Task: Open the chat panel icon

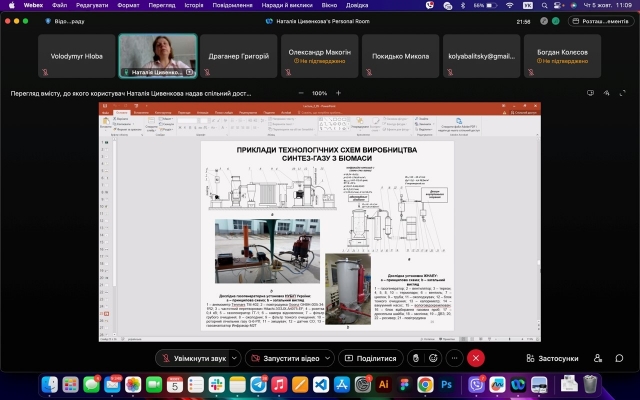Action: [x=619, y=357]
